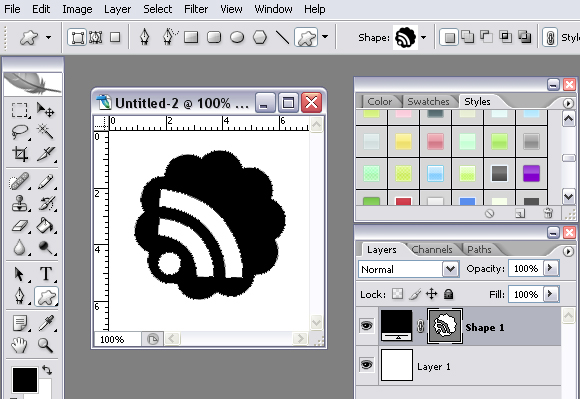Swap foreground and background colors

[47, 370]
